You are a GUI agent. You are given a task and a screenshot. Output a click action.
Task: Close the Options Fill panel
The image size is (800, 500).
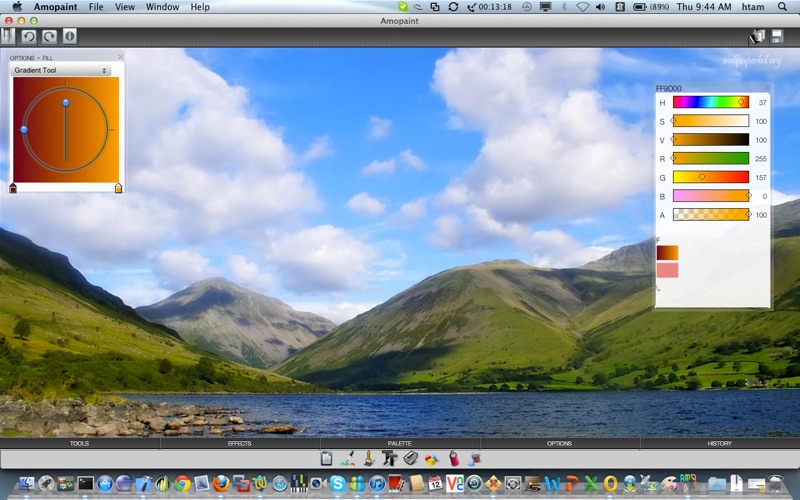(x=120, y=57)
